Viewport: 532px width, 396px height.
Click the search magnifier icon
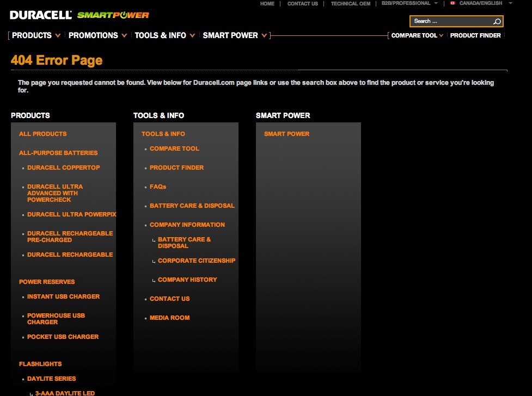(x=497, y=22)
